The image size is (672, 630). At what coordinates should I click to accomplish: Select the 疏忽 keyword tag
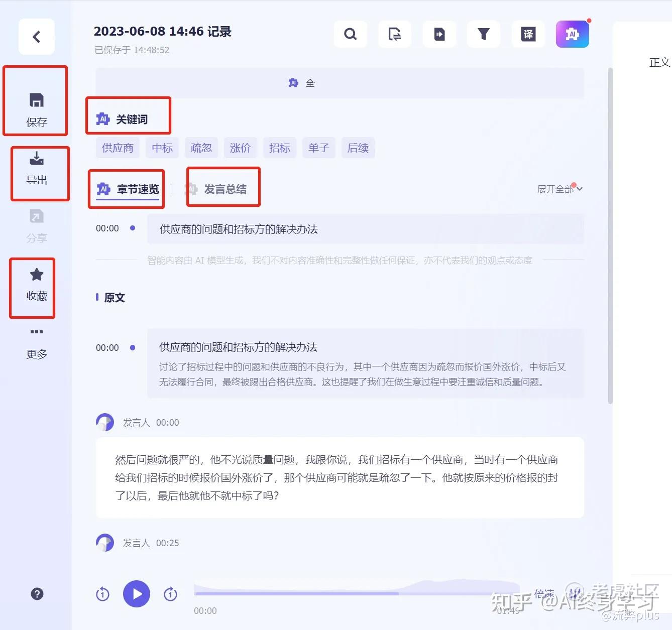coord(201,148)
